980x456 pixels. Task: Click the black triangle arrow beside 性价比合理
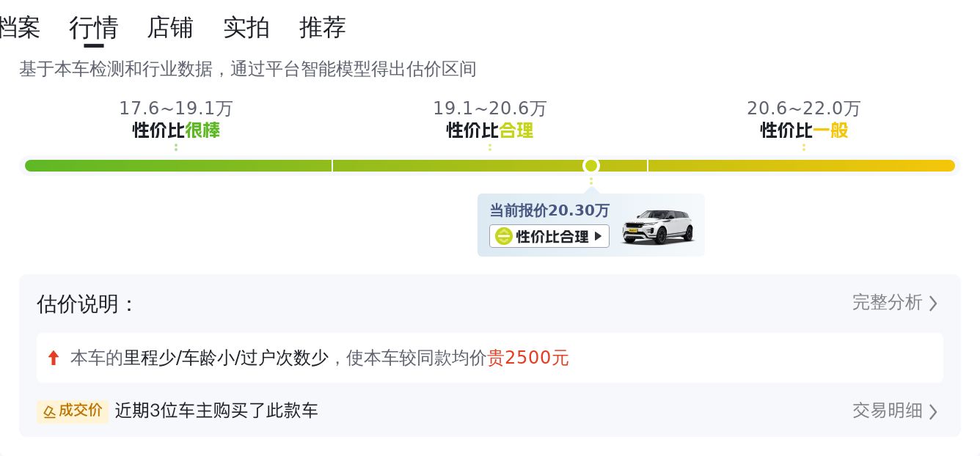pyautogui.click(x=599, y=236)
